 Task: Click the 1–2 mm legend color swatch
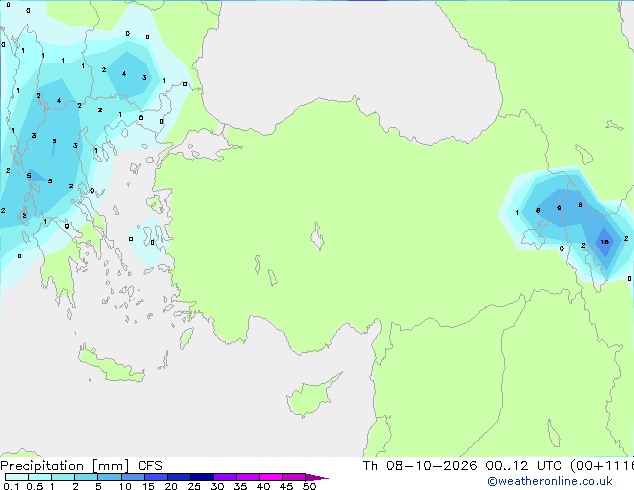click(x=63, y=477)
